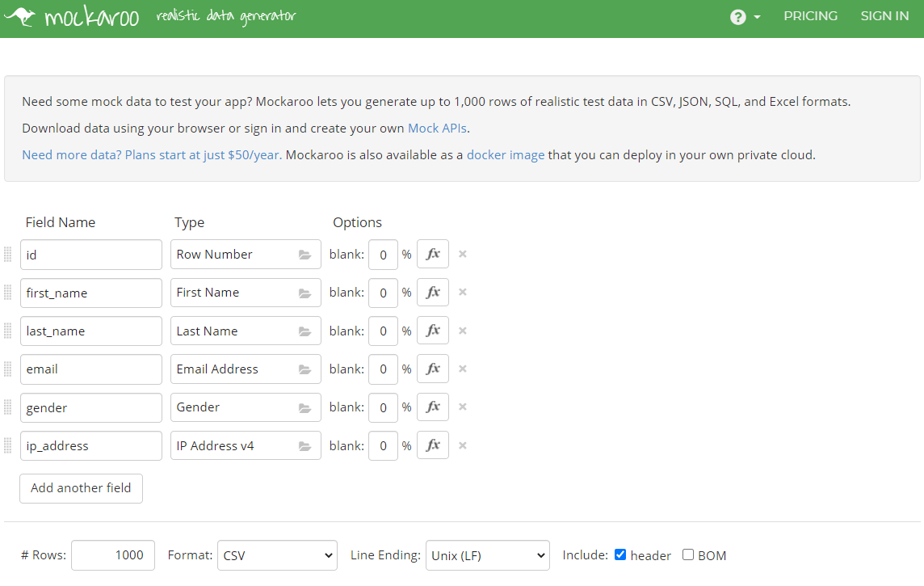Click the drag handle of first_name row
Image resolution: width=924 pixels, height=586 pixels.
(x=7, y=293)
